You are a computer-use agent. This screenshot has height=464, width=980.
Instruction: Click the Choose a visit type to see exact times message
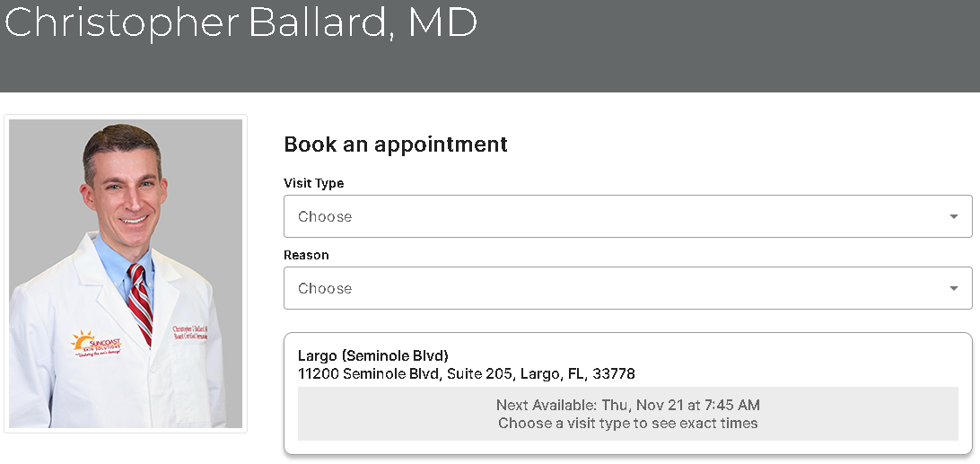coord(627,424)
